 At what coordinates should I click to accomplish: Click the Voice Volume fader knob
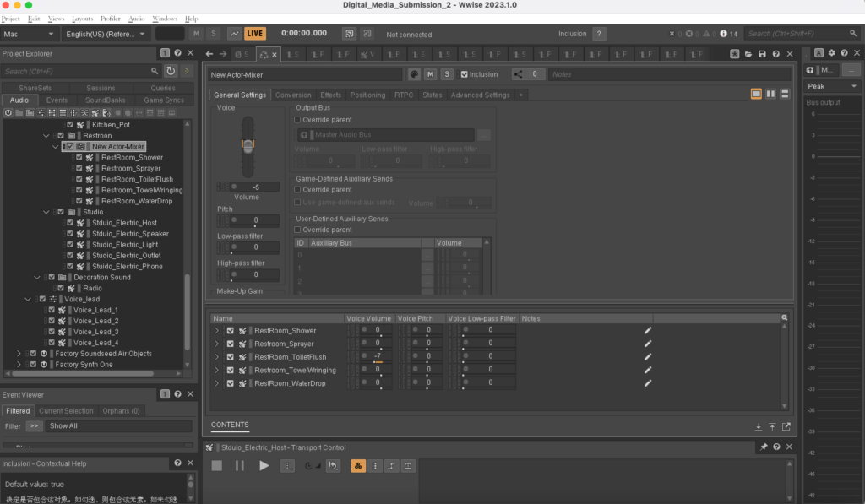coord(248,146)
